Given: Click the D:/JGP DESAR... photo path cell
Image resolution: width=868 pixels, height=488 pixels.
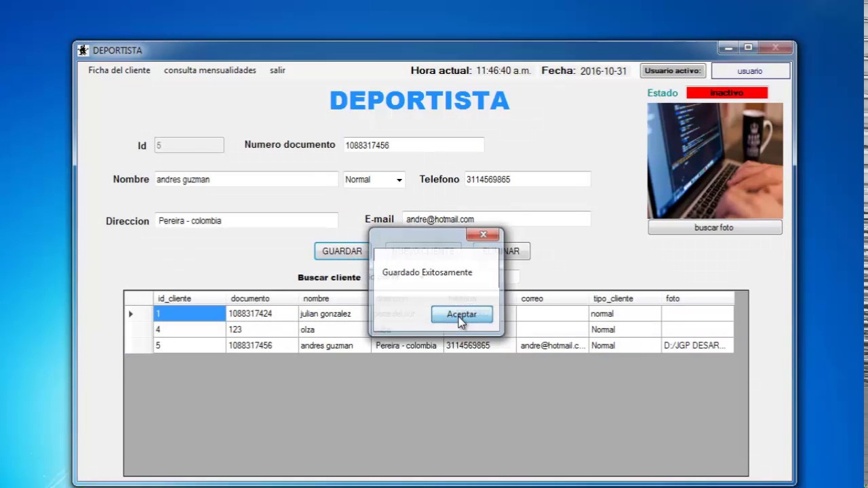Looking at the screenshot, I should (x=698, y=346).
